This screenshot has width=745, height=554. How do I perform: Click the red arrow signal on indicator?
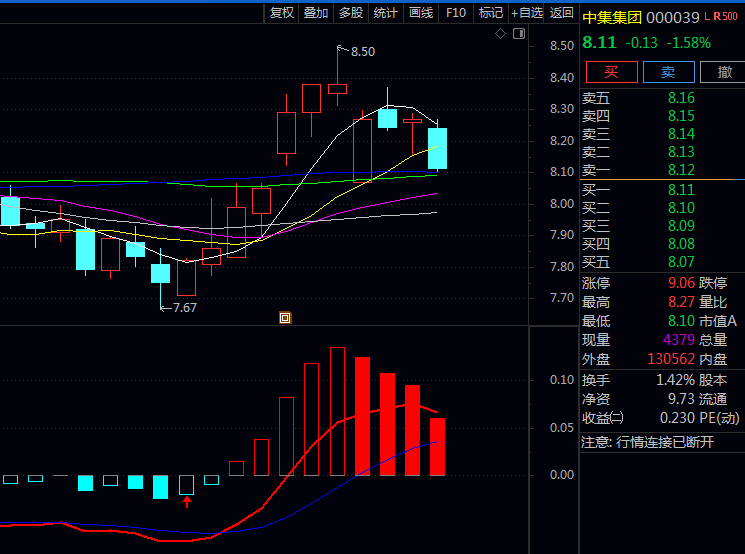coord(186,501)
